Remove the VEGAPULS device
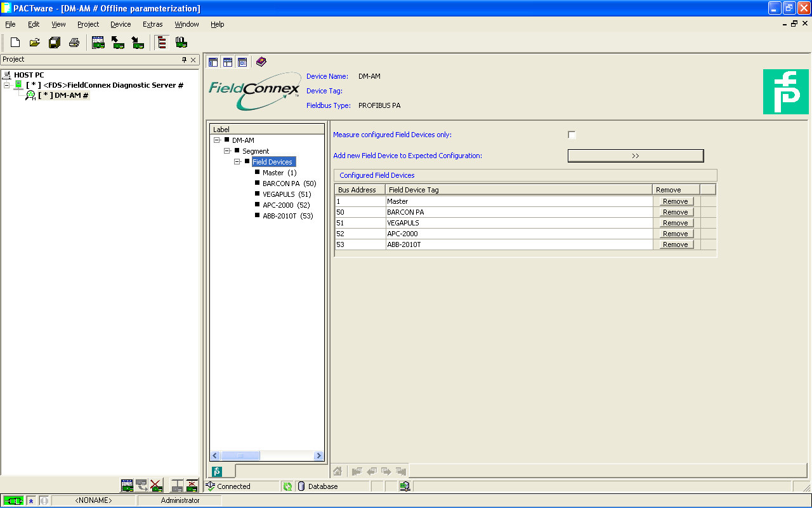Image resolution: width=812 pixels, height=508 pixels. click(x=676, y=223)
